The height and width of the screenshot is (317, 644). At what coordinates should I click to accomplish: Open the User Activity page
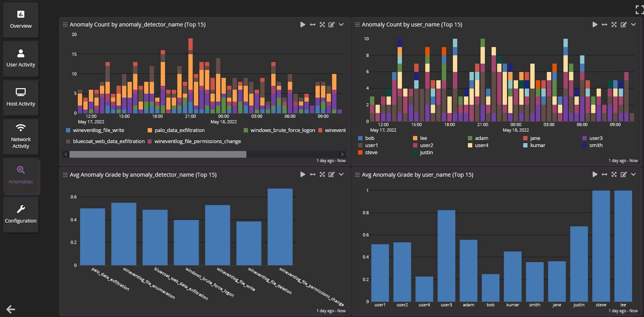pyautogui.click(x=21, y=58)
